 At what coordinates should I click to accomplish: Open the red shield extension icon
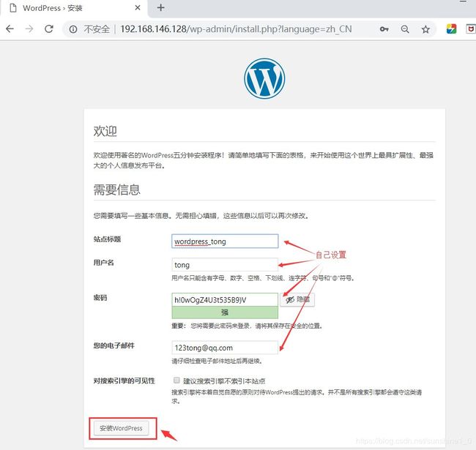click(471, 29)
